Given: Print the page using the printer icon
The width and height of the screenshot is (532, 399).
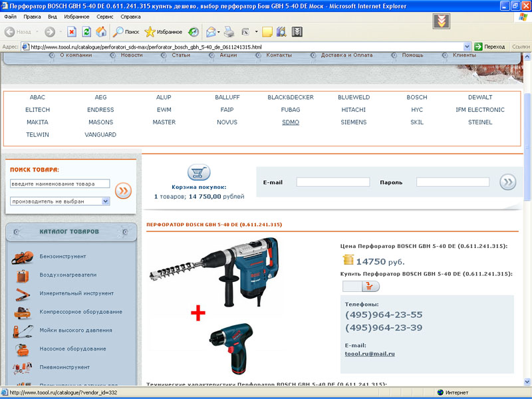Looking at the screenshot, I should (229, 32).
